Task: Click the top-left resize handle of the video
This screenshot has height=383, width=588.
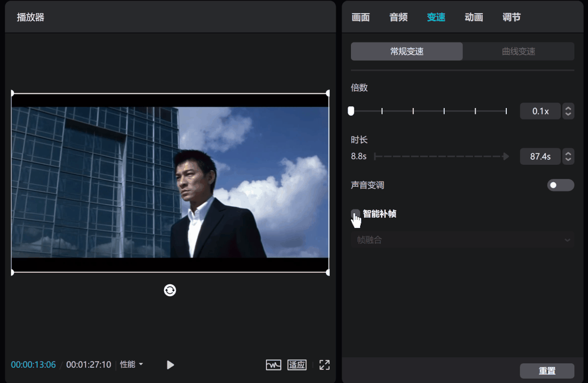Action: 13,93
